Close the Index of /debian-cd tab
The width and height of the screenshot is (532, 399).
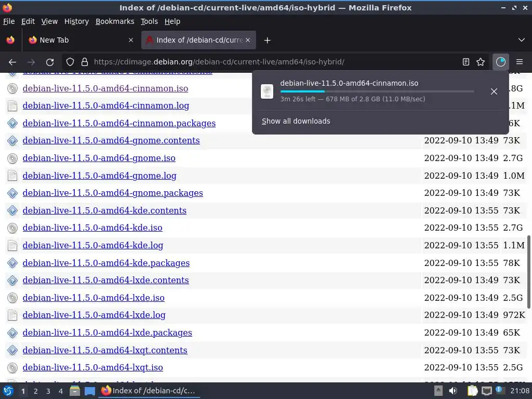click(x=248, y=40)
